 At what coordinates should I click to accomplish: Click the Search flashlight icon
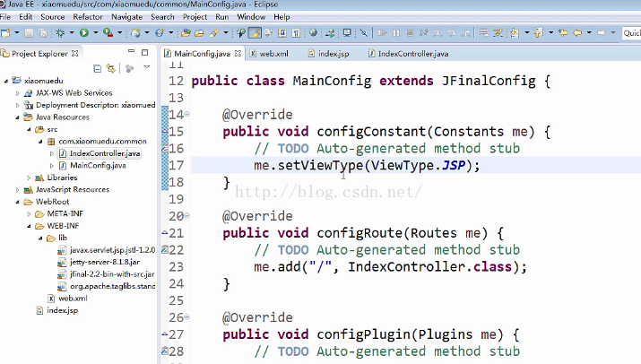213,32
